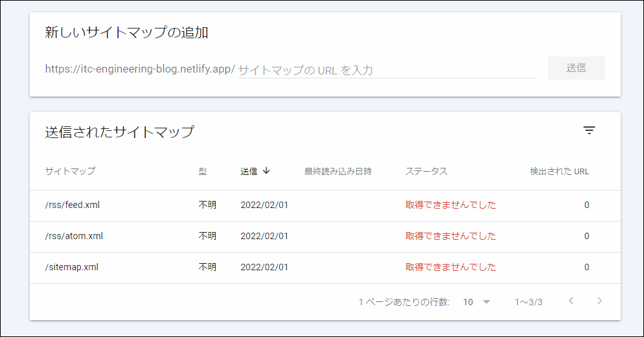644x337 pixels.
Task: Click the 1～3/3 pagination range text
Action: (x=529, y=303)
